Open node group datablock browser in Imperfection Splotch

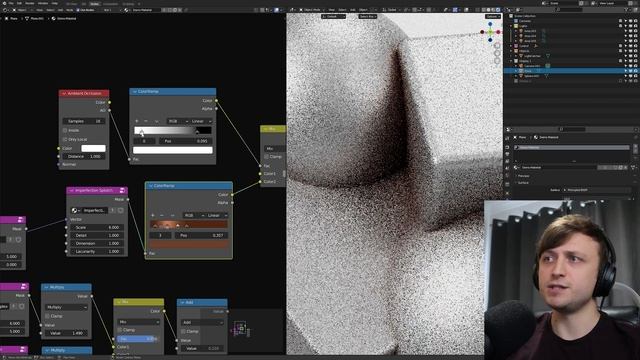point(75,210)
